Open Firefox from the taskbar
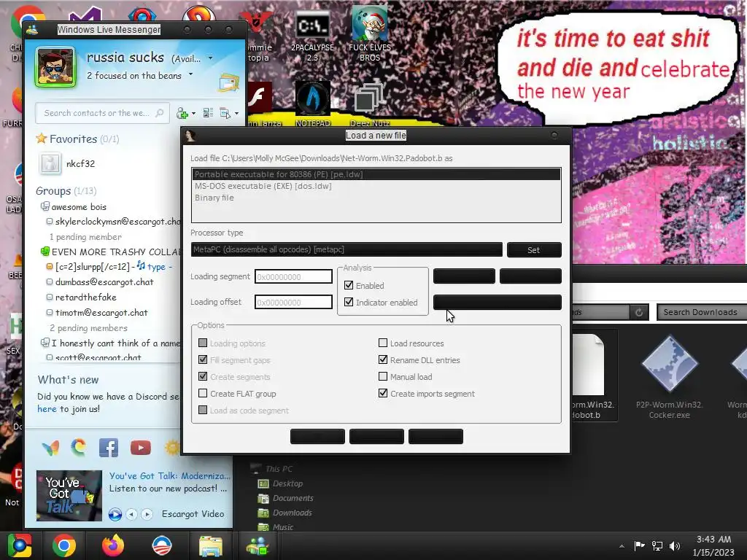 point(113,545)
